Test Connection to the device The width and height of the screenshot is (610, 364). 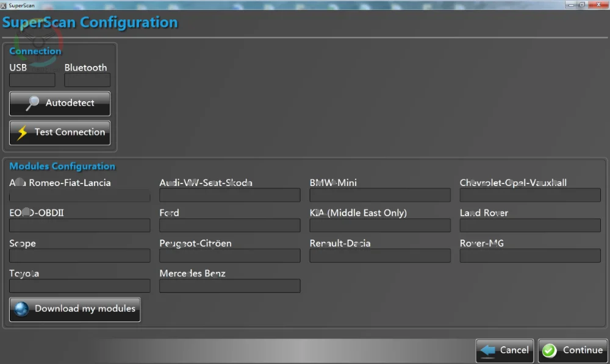[x=60, y=132]
